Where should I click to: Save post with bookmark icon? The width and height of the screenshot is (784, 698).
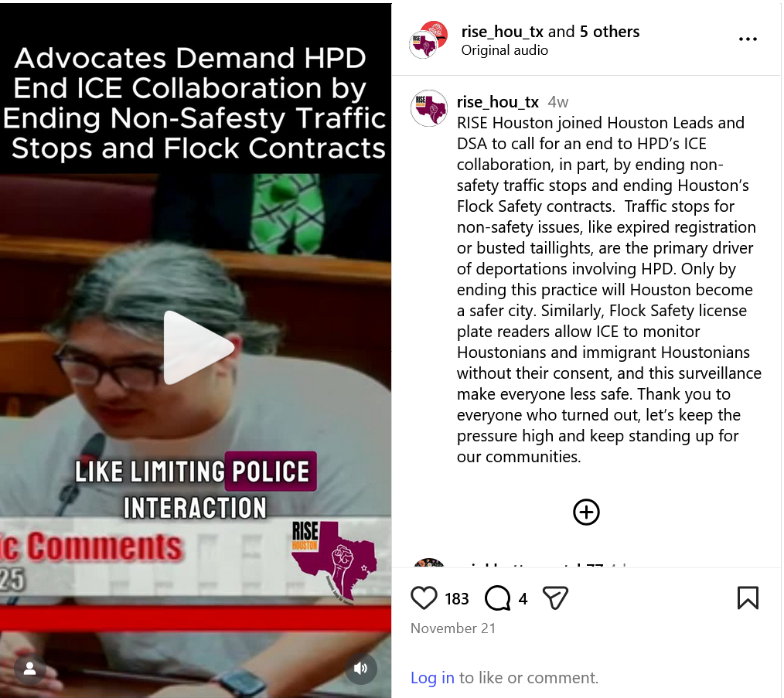[x=748, y=598]
